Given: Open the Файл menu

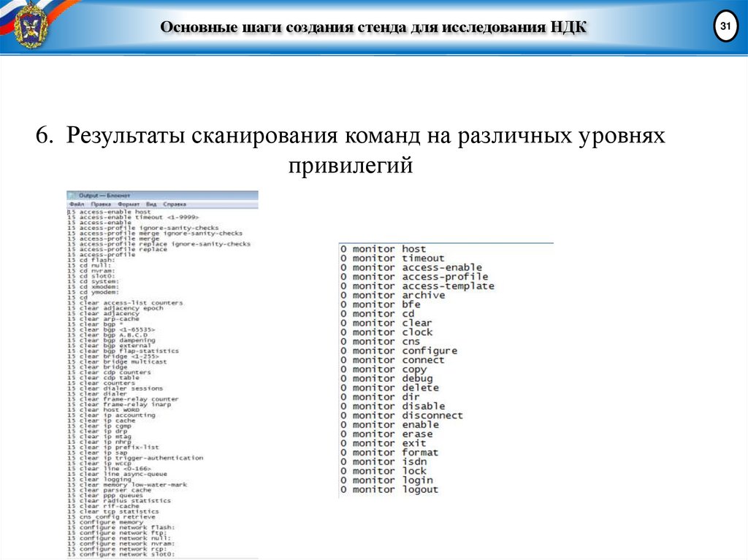Looking at the screenshot, I should point(77,204).
